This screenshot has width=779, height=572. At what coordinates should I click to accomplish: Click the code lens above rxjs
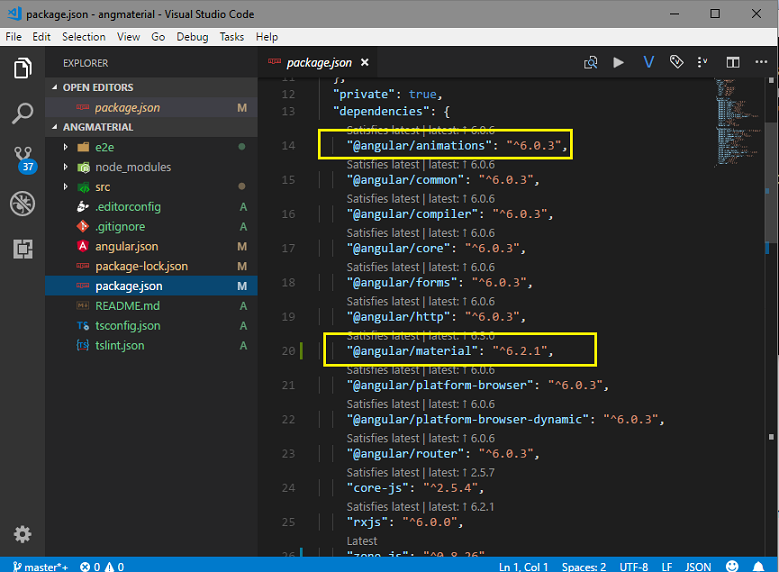click(420, 507)
